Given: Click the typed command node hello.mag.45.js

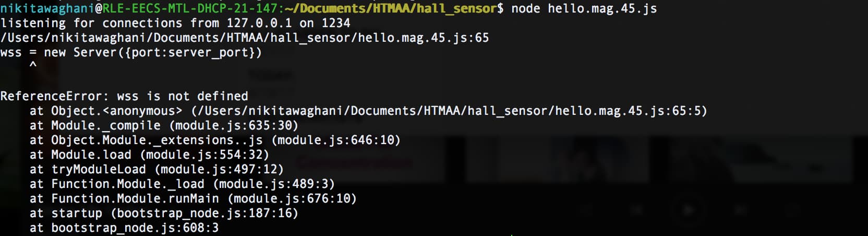Looking at the screenshot, I should [x=584, y=9].
